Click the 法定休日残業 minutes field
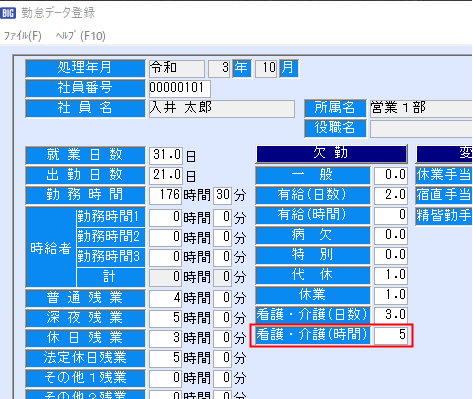The height and width of the screenshot is (399, 473). tap(223, 358)
